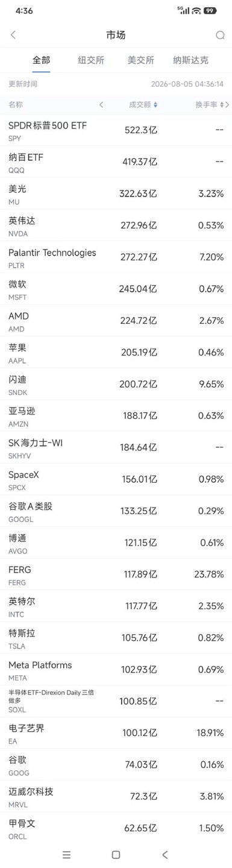Toggle sort on 成交额 column
The image size is (232, 868).
point(143,105)
